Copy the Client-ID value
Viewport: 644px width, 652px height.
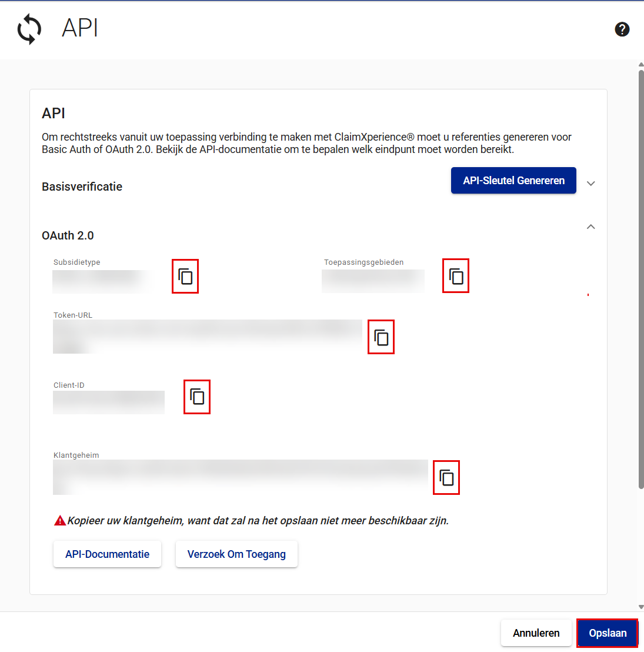pyautogui.click(x=197, y=397)
